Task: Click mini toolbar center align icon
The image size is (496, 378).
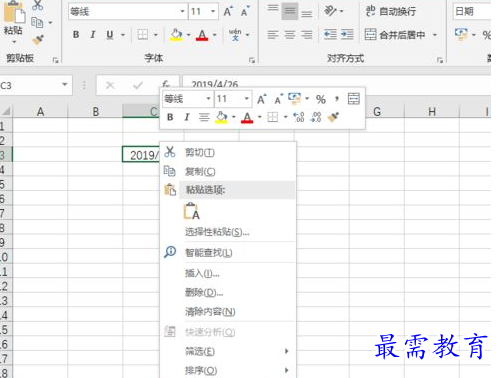Action: coord(204,117)
